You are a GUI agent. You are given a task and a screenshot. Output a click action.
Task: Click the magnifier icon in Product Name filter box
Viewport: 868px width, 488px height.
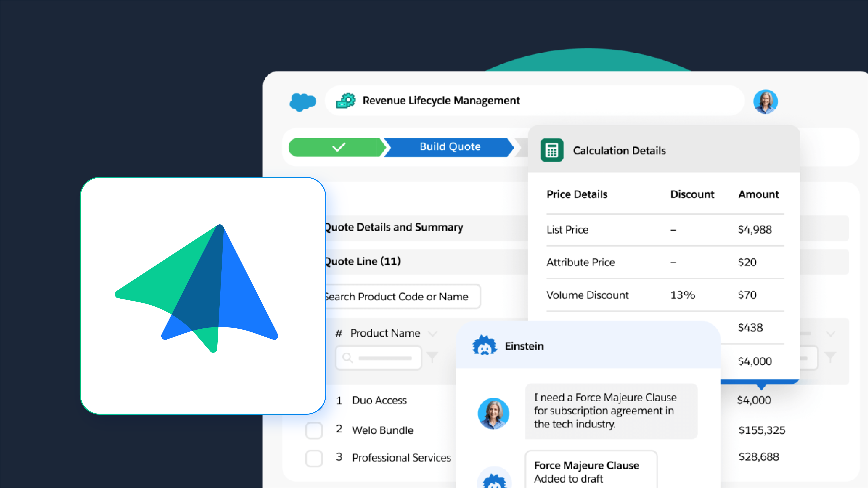click(x=347, y=358)
